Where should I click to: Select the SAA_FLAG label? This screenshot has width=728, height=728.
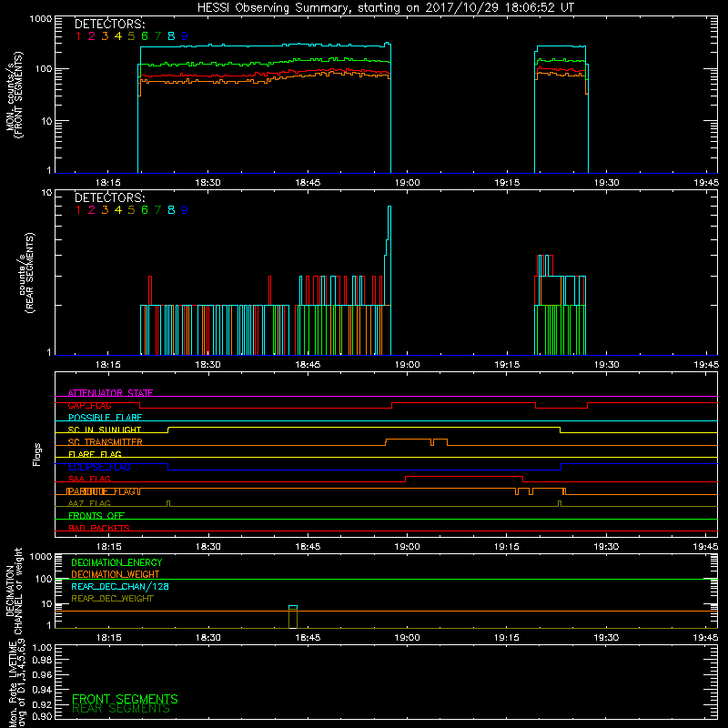coord(89,480)
